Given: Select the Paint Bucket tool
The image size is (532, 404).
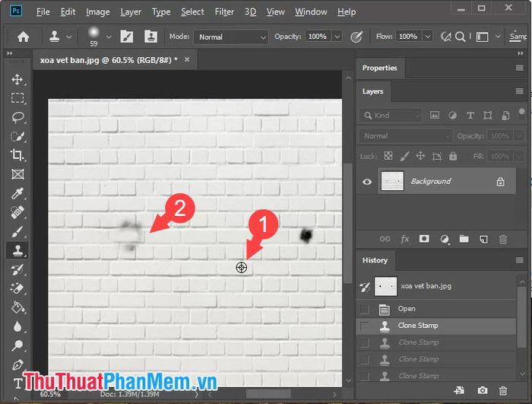Looking at the screenshot, I should (17, 307).
